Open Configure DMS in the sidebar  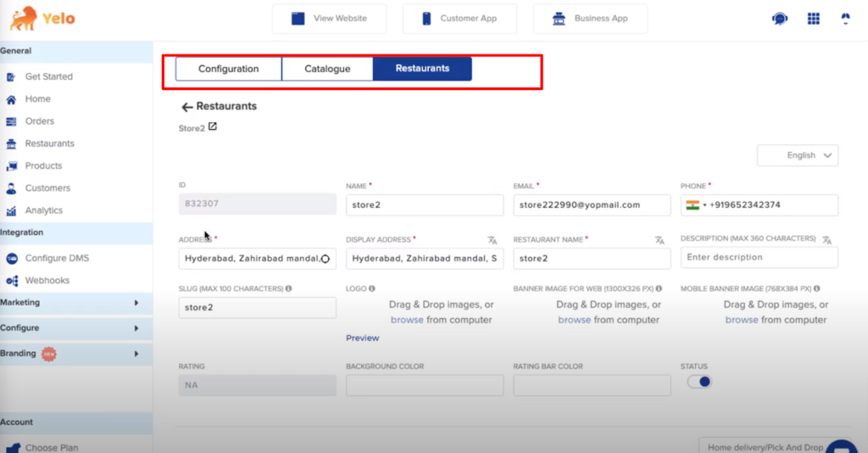point(57,259)
